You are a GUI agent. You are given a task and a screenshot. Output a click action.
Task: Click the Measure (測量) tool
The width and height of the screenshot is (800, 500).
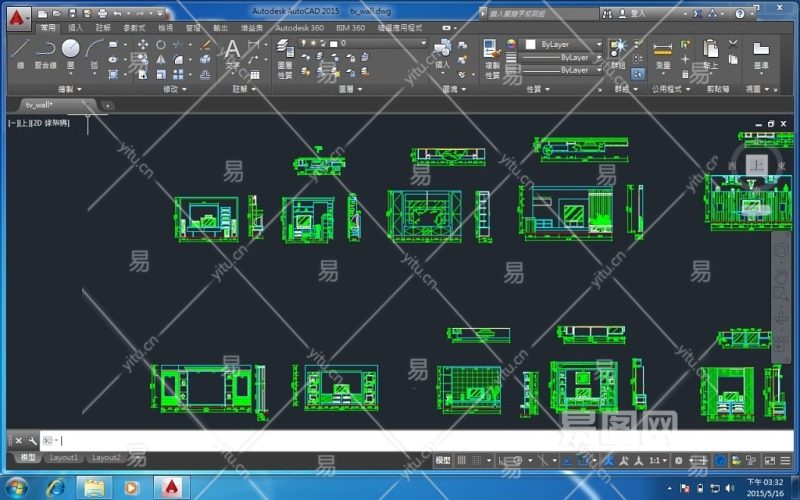click(x=663, y=55)
